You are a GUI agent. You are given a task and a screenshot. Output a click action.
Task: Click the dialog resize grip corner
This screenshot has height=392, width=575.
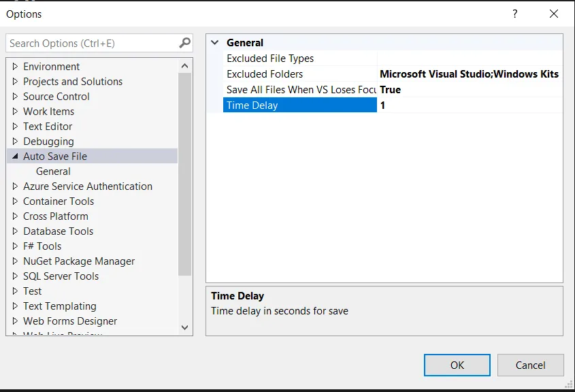point(568,384)
